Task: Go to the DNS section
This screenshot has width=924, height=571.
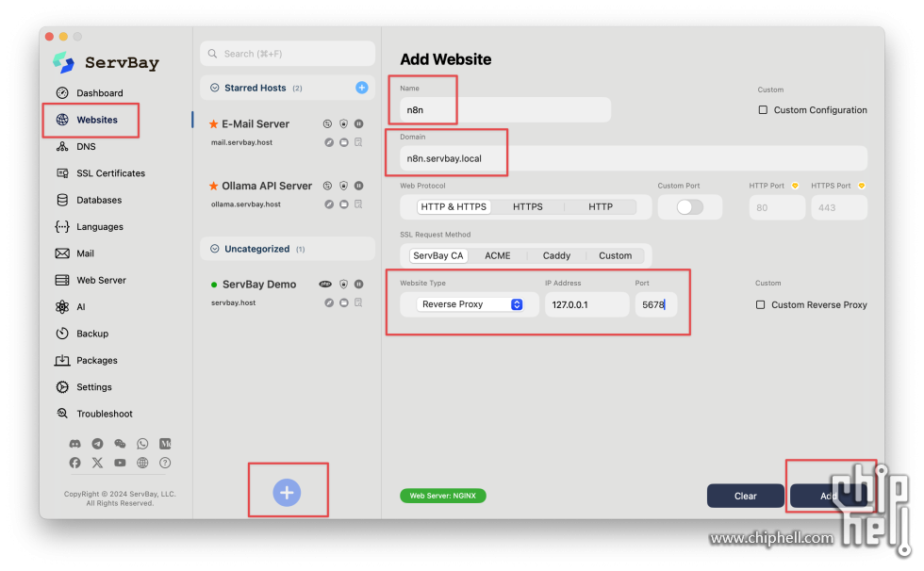Action: pyautogui.click(x=76, y=147)
